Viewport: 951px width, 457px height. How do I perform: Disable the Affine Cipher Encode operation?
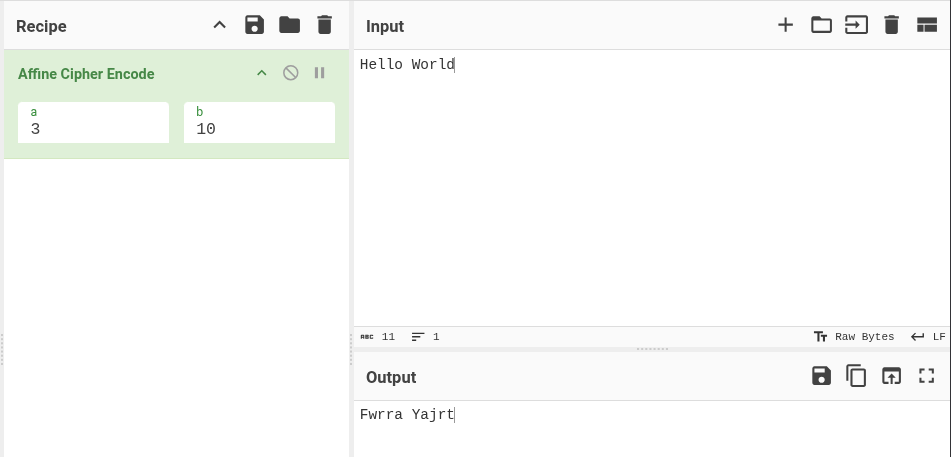point(290,73)
